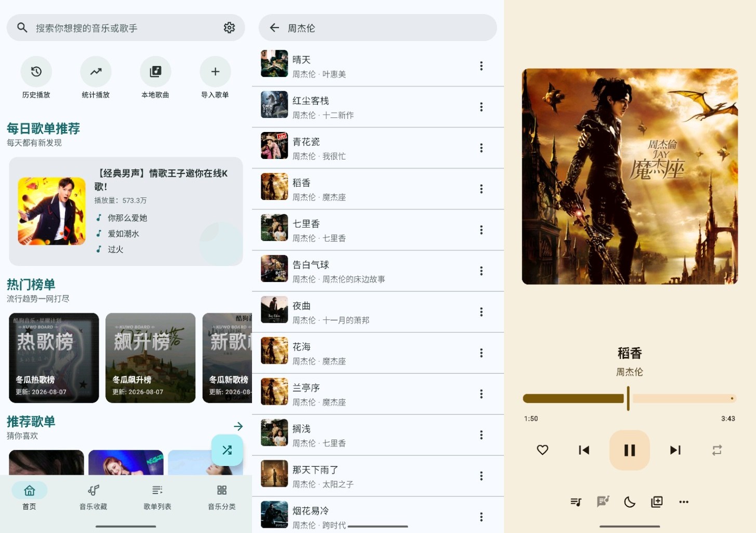756x533 pixels.
Task: Toggle the sleep timer moon icon
Action: (630, 502)
